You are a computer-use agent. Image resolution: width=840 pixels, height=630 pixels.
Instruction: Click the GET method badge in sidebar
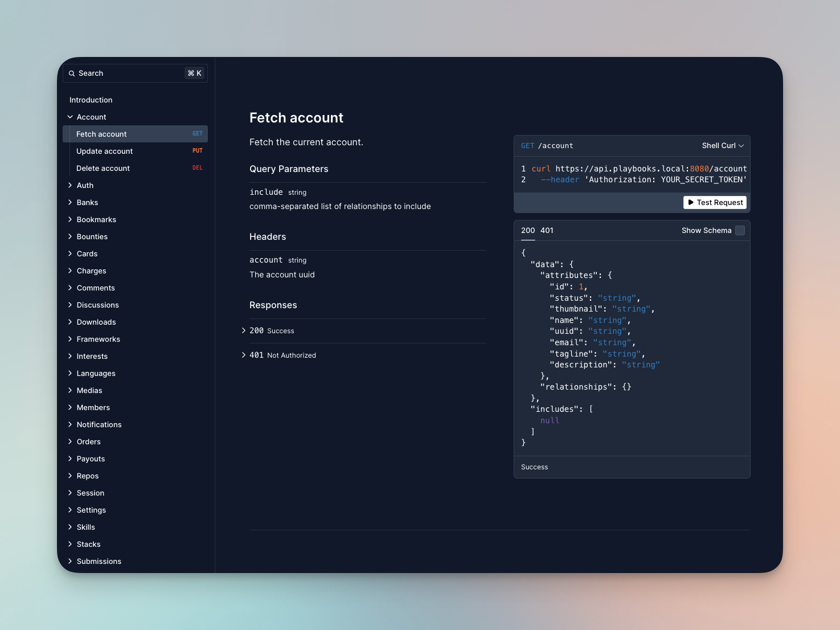198,134
